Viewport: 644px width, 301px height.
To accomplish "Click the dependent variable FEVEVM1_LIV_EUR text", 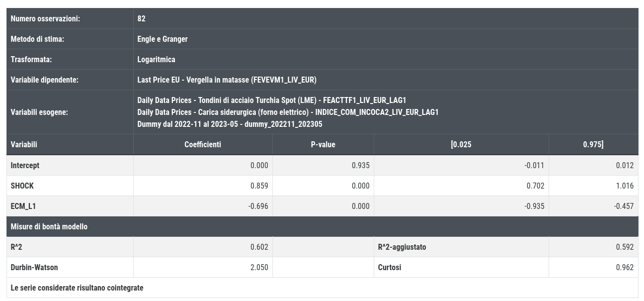I will [x=227, y=80].
